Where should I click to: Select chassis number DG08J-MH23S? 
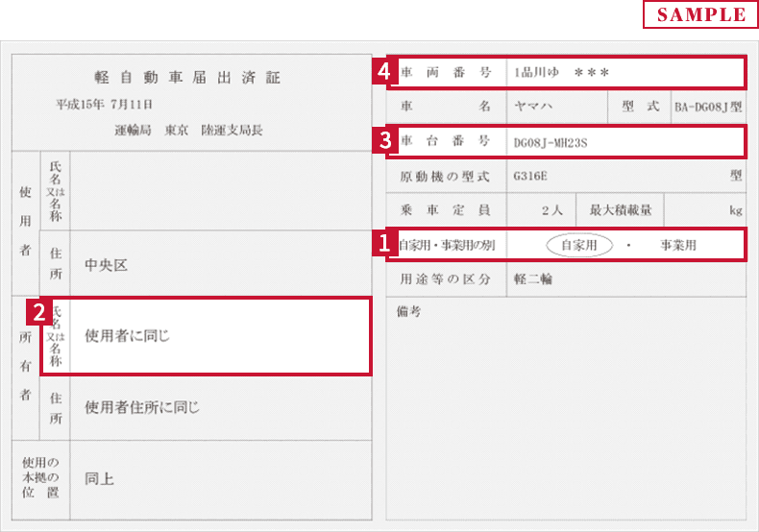click(x=551, y=143)
